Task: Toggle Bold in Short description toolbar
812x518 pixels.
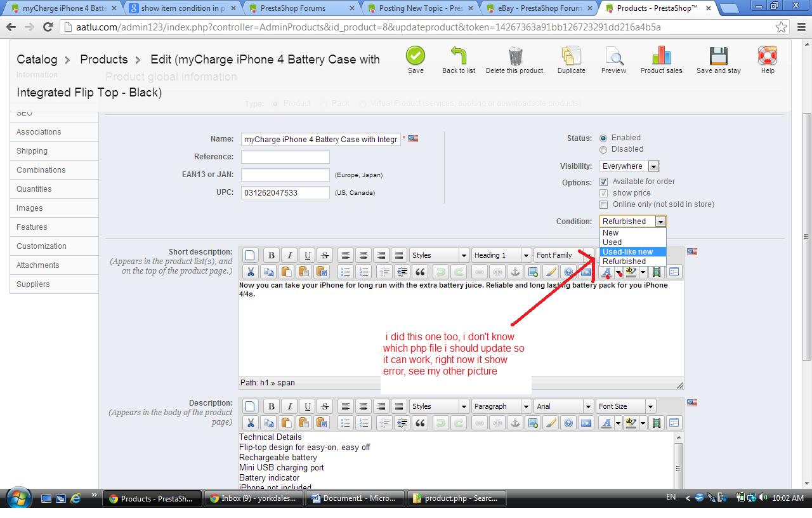Action: click(x=272, y=255)
